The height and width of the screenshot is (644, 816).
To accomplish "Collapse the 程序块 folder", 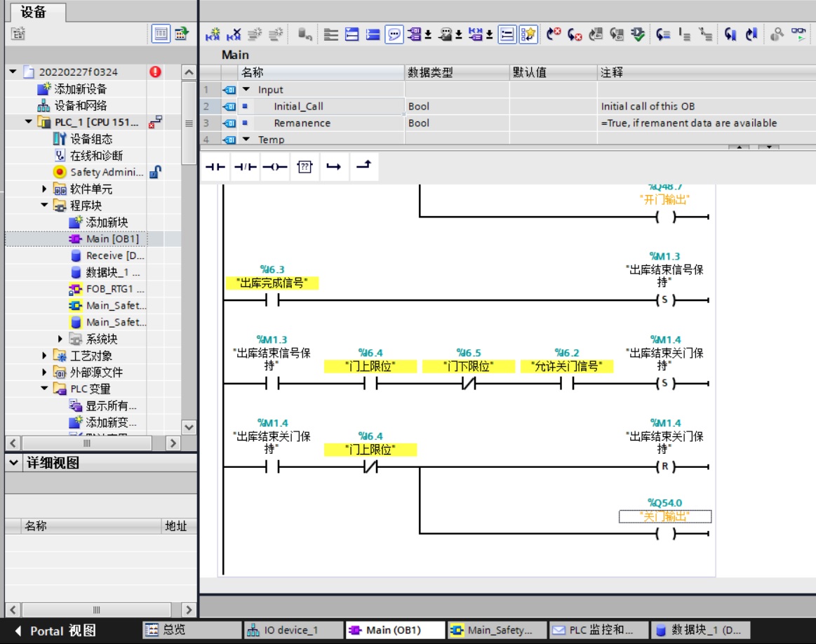I will click(x=45, y=206).
